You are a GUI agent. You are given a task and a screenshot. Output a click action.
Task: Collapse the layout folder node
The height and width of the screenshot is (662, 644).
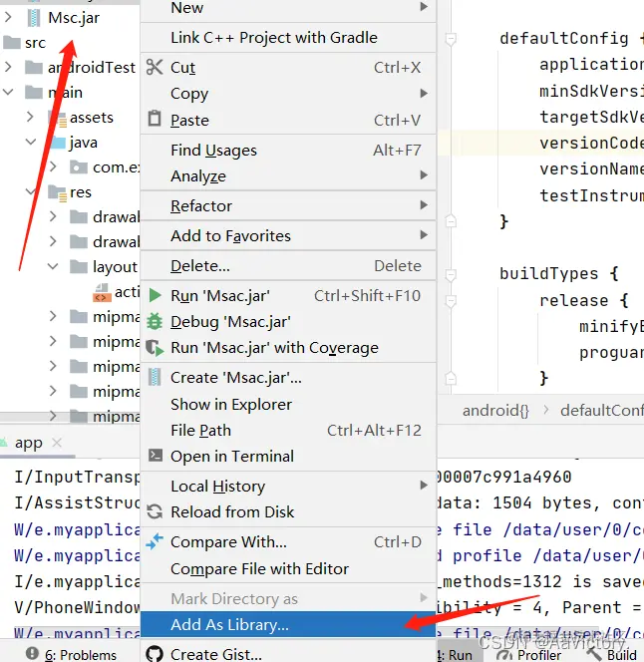[53, 266]
